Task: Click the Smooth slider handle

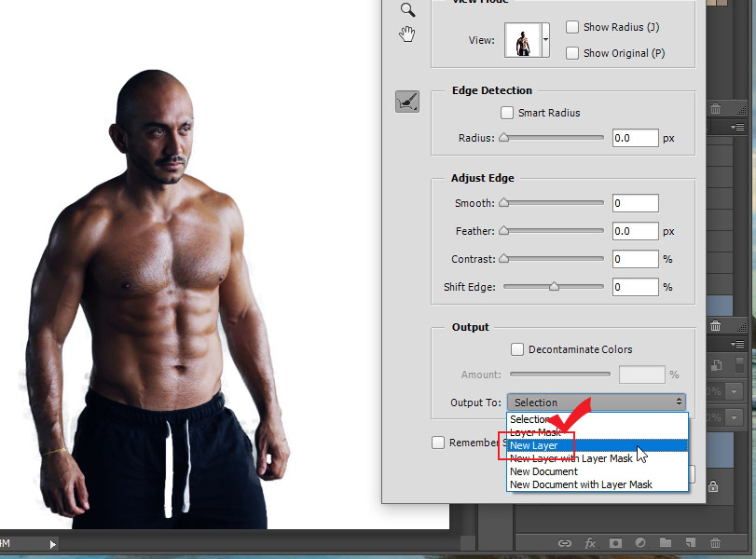Action: click(x=503, y=203)
